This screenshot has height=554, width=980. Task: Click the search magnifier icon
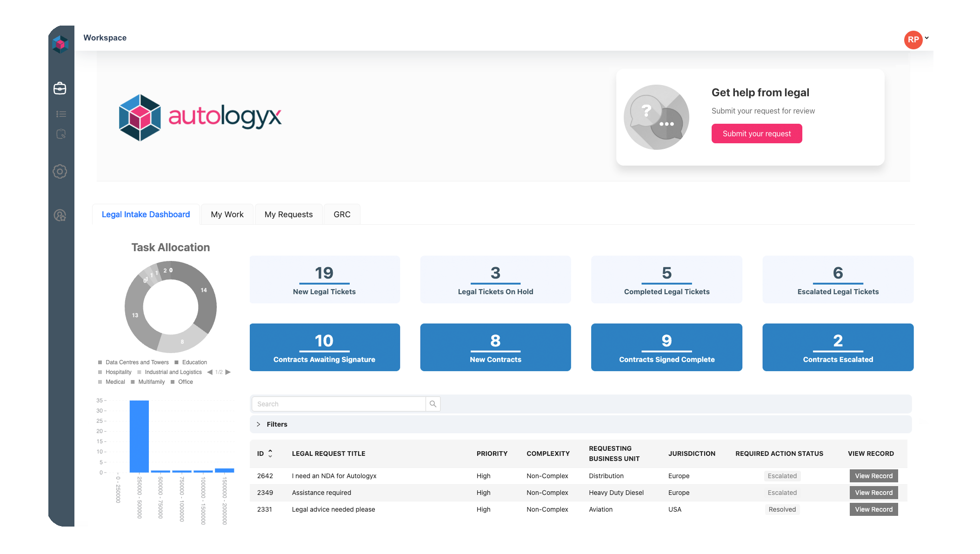433,404
